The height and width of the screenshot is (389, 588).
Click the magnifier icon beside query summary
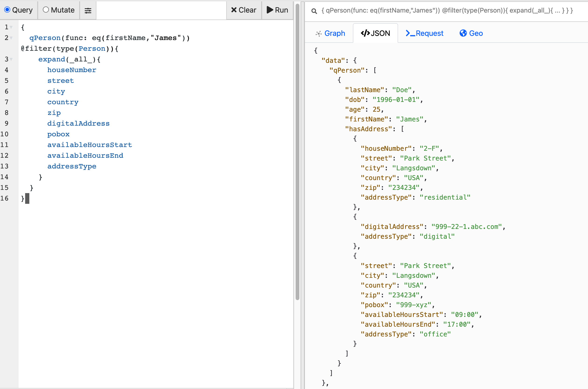point(314,11)
